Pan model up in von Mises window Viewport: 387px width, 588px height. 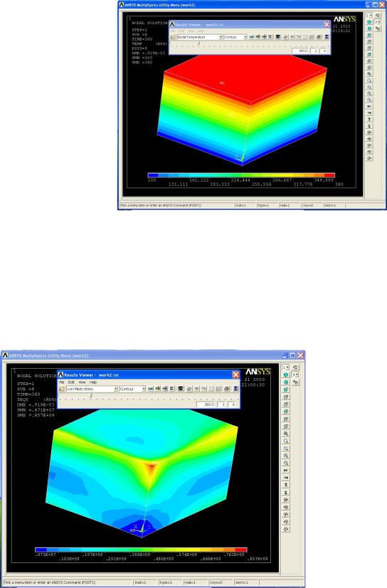(286, 485)
